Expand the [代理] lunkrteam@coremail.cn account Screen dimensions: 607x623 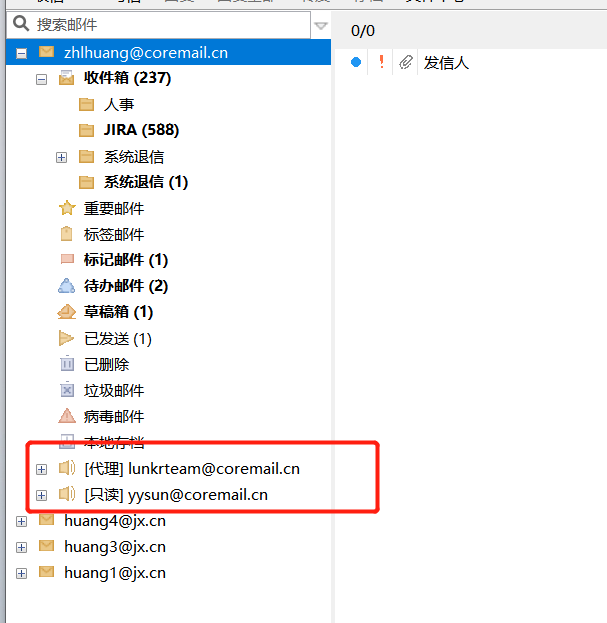click(x=41, y=468)
